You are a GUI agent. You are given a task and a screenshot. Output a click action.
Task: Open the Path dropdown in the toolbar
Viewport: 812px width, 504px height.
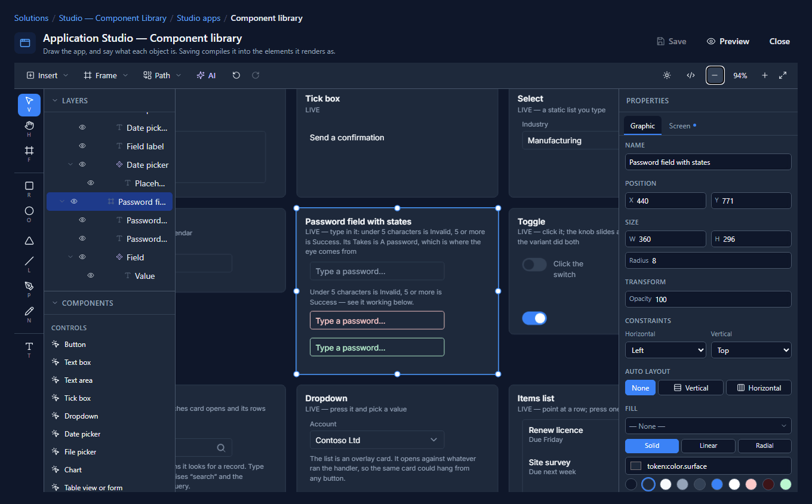[162, 76]
